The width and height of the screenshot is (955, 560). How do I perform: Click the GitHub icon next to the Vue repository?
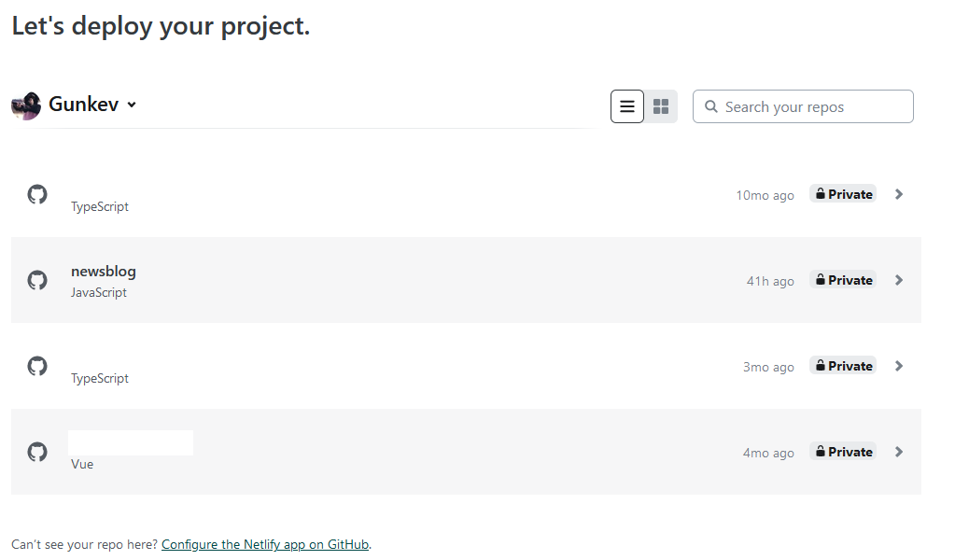[37, 451]
